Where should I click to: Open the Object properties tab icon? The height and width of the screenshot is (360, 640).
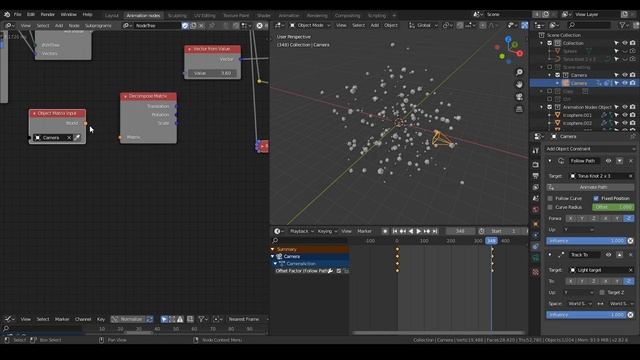click(x=536, y=224)
